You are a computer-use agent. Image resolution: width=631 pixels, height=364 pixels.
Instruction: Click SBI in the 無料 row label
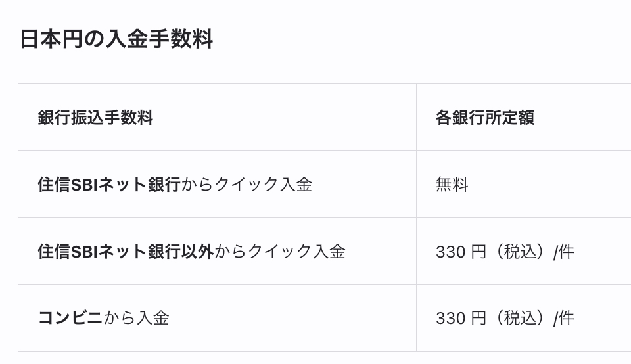tap(84, 185)
